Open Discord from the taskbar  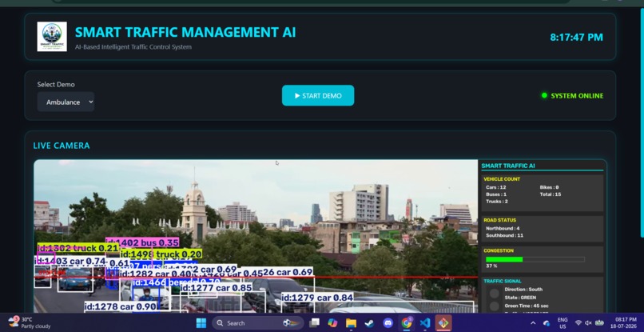pos(388,323)
